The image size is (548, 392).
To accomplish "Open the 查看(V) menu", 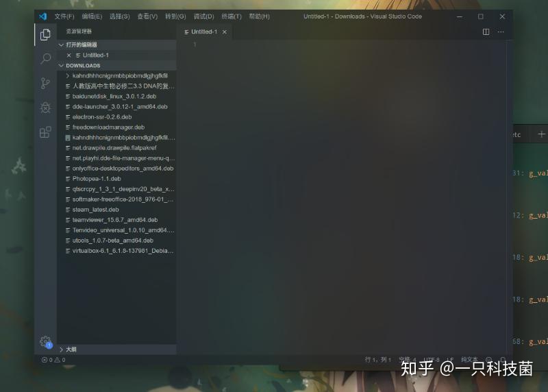I will 147,16.
